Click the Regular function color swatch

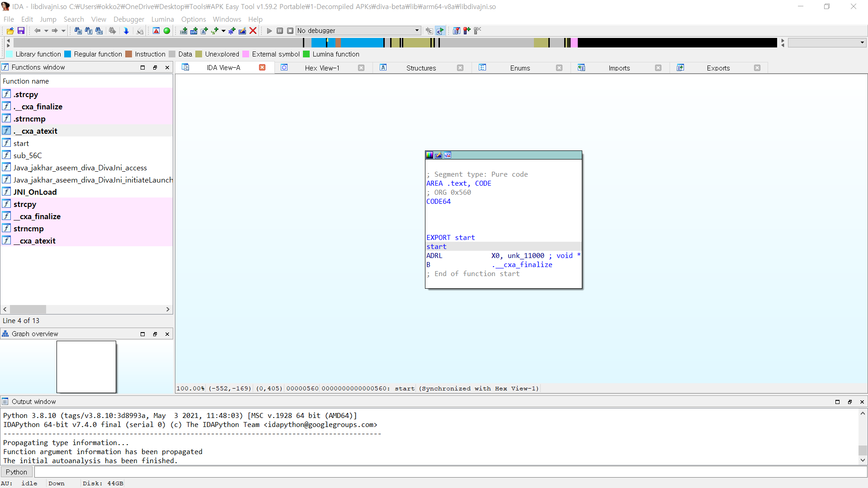click(68, 54)
